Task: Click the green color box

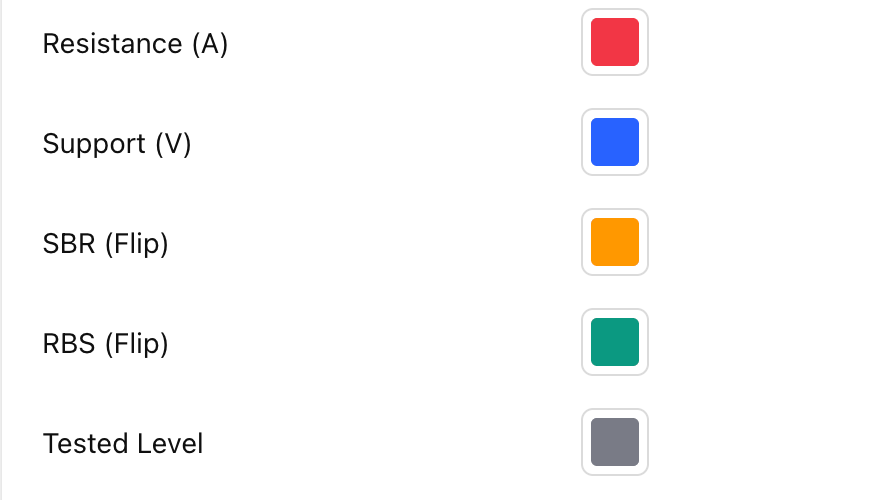Action: click(615, 342)
